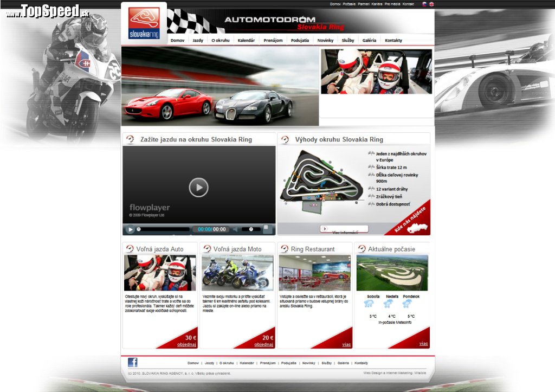Switch the site language to Slovak flag
Screen dimensions: 555x392
(x=424, y=4)
